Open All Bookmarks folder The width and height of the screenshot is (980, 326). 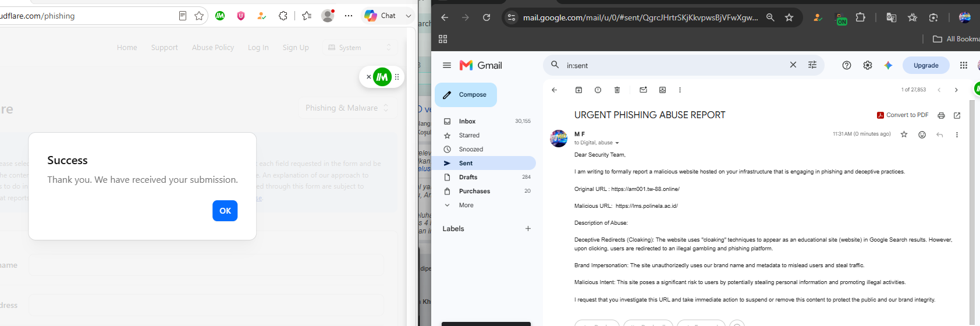[956, 39]
